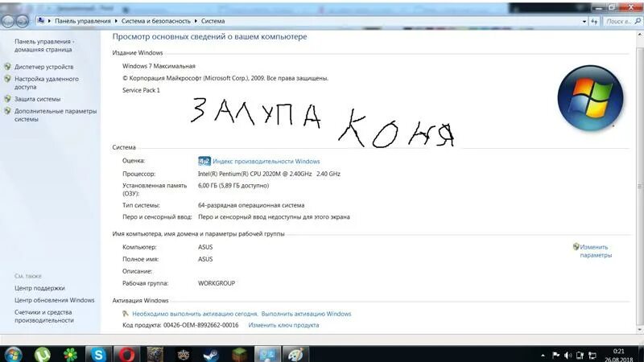The height and width of the screenshot is (362, 644).
Task: Click Изменить ключ продукта link
Action: 283,325
